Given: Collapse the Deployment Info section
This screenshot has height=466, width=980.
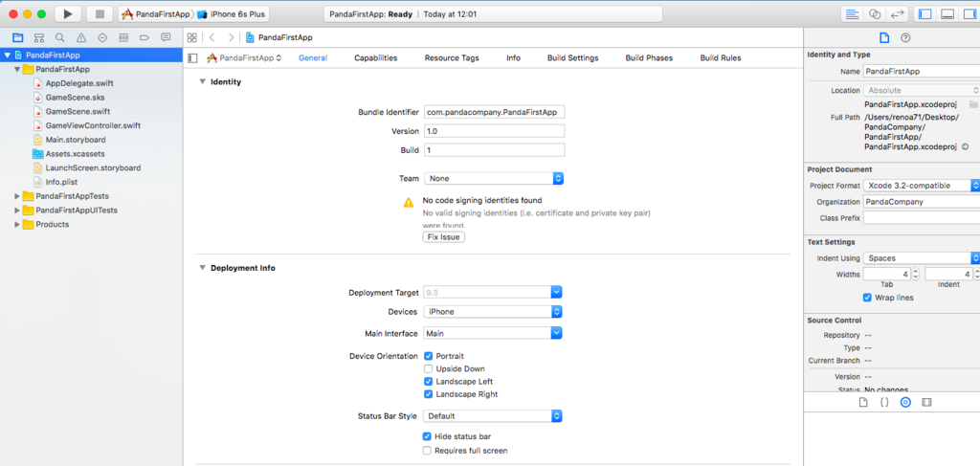Looking at the screenshot, I should 202,268.
